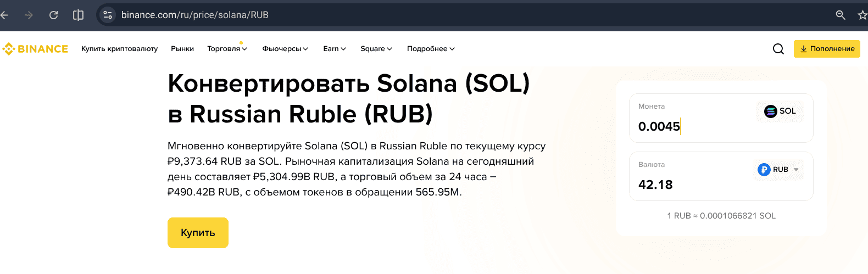The height and width of the screenshot is (274, 868).
Task: Reload the page with the refresh icon
Action: click(x=53, y=15)
